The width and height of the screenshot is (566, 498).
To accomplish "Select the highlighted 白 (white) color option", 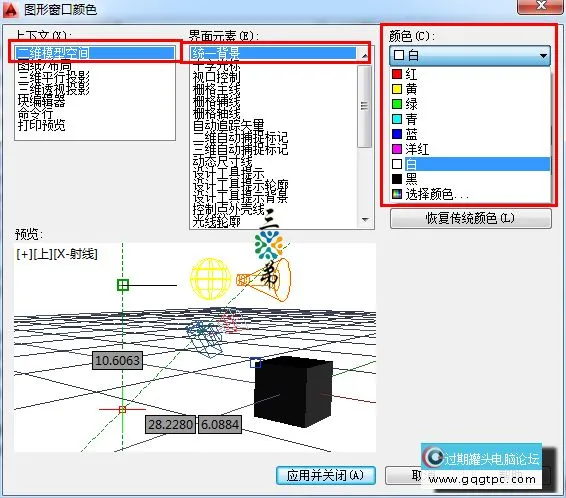I will tap(471, 164).
